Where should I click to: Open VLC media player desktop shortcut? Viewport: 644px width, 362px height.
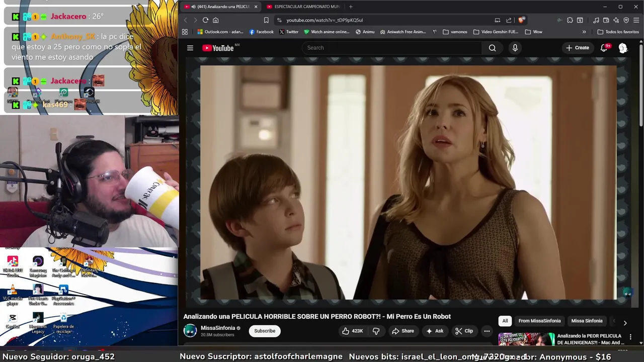(13, 295)
